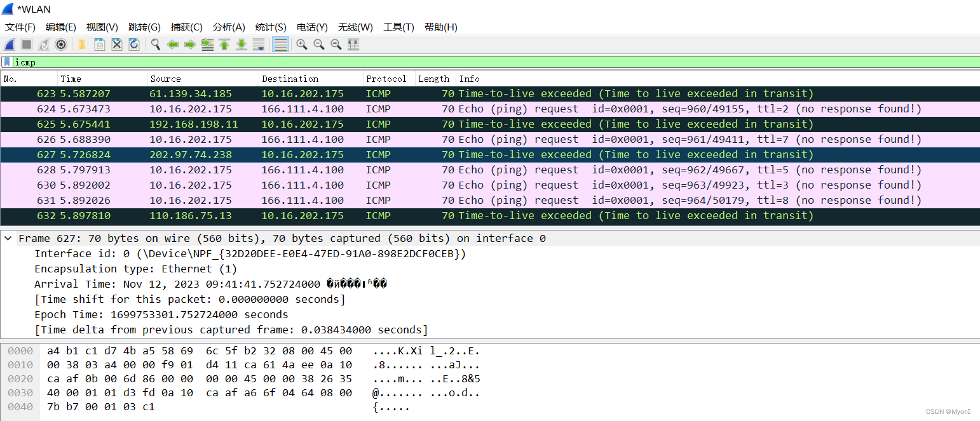Sort packets by the Protocol column
Screen dimensions: 980x421
[389, 79]
